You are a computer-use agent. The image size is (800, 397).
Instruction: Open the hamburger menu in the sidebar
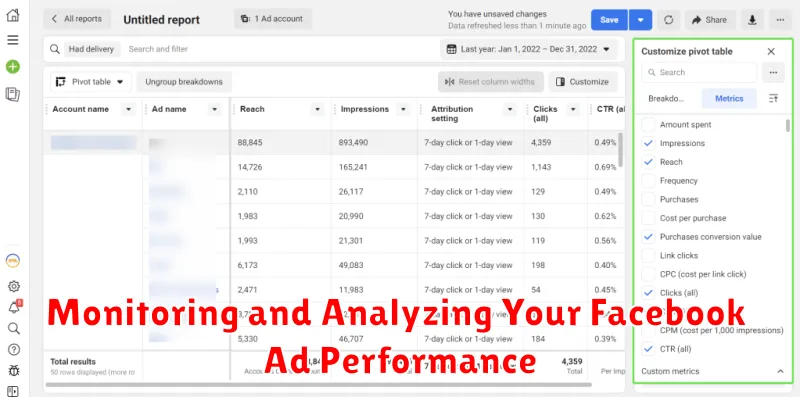tap(13, 40)
